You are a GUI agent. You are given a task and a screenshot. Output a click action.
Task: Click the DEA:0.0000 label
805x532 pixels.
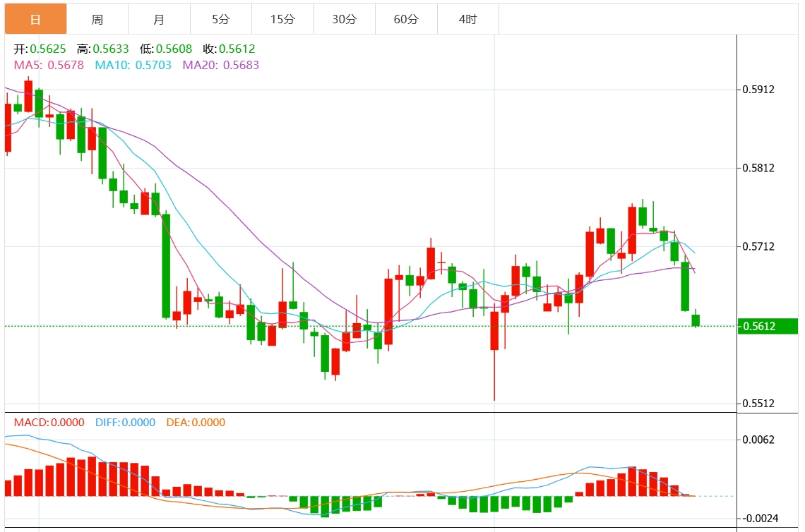[196, 422]
